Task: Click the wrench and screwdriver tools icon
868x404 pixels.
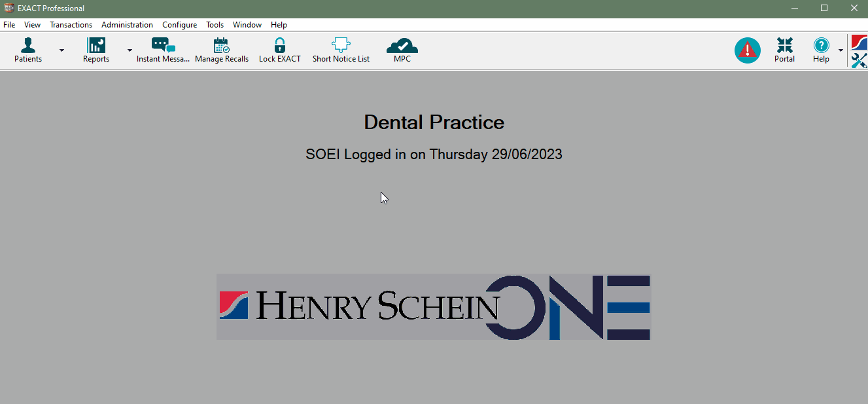Action: (x=859, y=61)
